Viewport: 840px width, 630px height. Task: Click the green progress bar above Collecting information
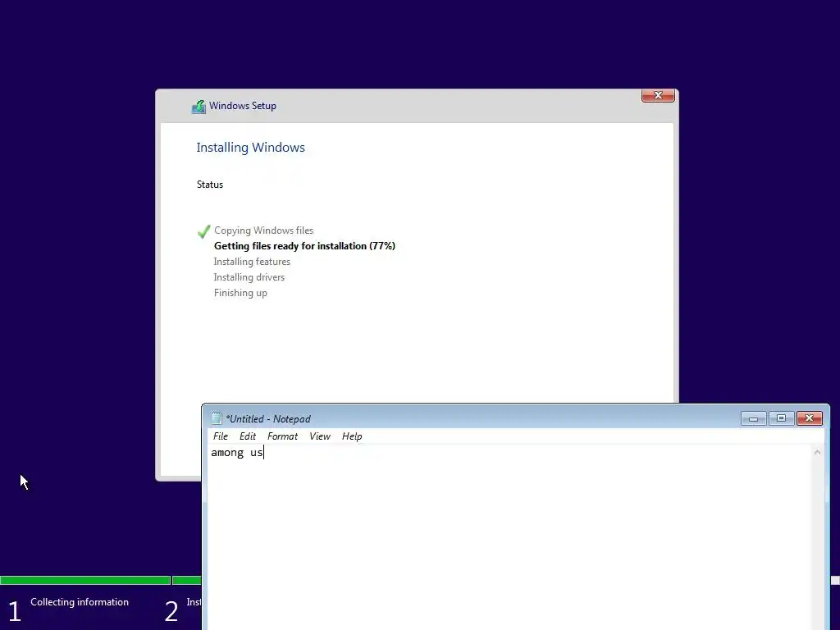click(85, 580)
